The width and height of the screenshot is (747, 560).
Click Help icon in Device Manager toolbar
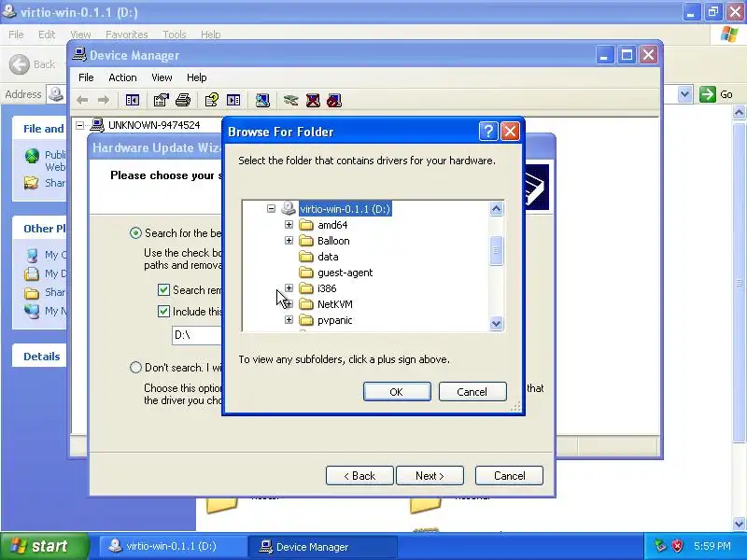pos(212,100)
